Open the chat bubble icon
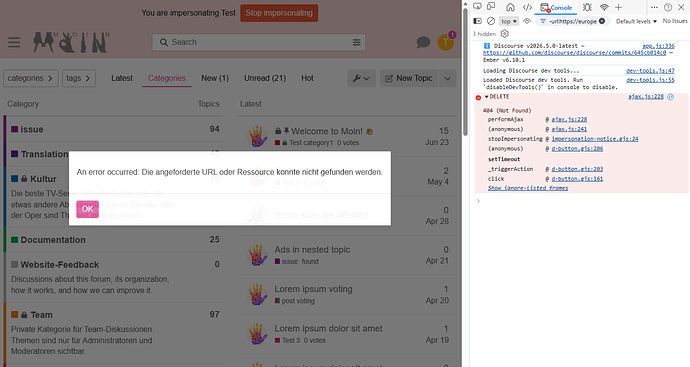690x367 pixels. (423, 42)
